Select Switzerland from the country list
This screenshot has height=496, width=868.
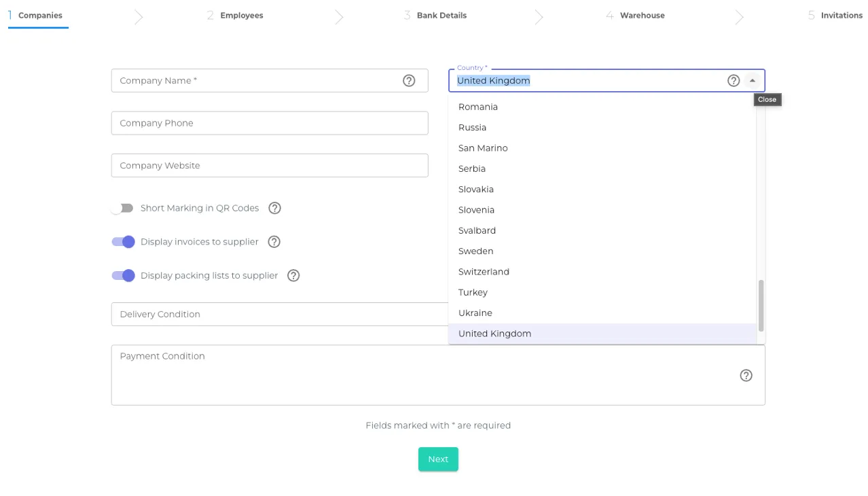coord(484,272)
